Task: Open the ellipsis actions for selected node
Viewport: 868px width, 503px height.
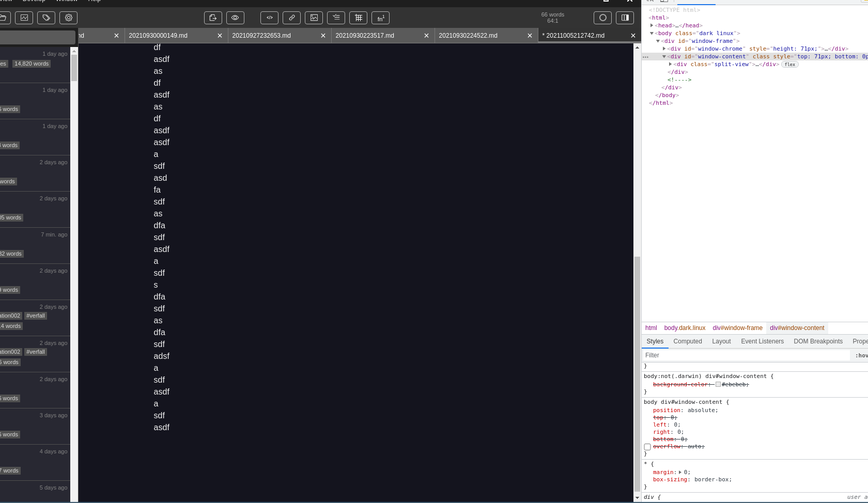Action: point(645,57)
